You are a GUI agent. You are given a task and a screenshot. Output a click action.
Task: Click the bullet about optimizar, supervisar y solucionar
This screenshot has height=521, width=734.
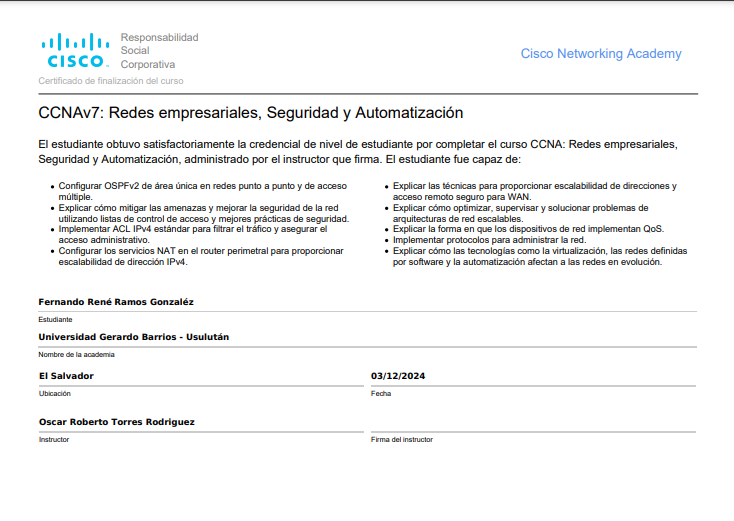521,213
